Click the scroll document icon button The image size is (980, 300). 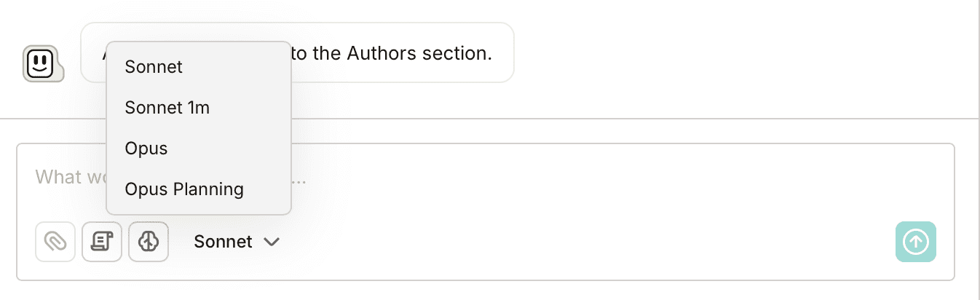pos(102,242)
